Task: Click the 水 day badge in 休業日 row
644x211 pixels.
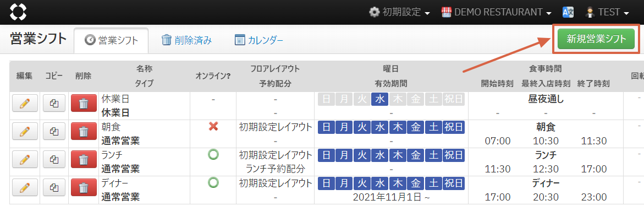Action: pyautogui.click(x=379, y=99)
